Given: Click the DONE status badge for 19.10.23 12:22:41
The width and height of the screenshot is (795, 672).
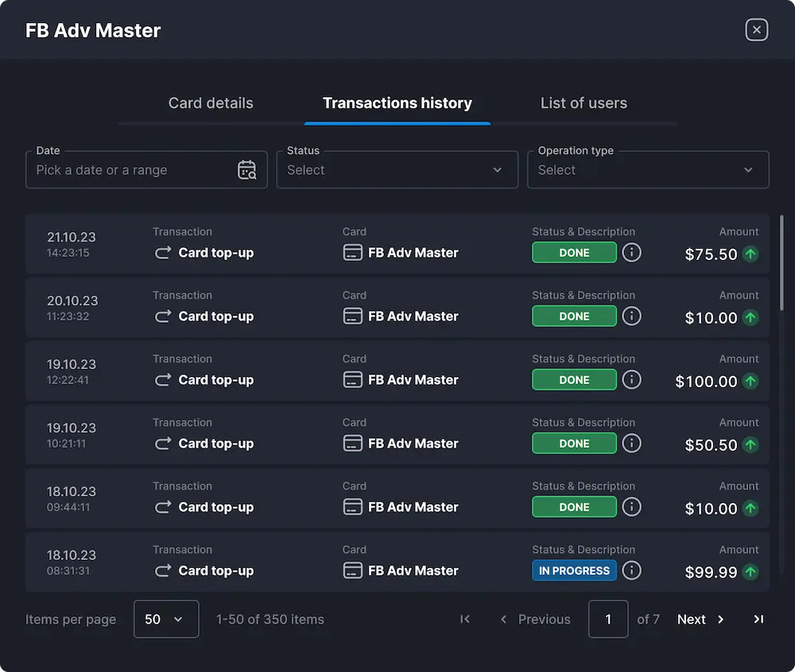Looking at the screenshot, I should click(574, 380).
